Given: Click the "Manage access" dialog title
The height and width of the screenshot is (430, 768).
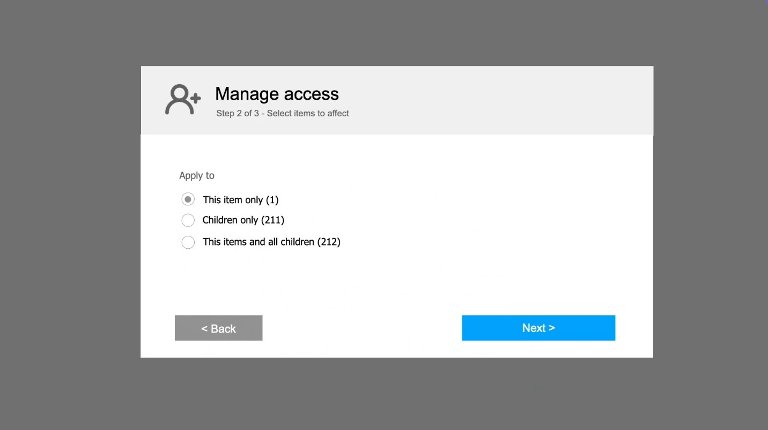Looking at the screenshot, I should click(x=277, y=94).
